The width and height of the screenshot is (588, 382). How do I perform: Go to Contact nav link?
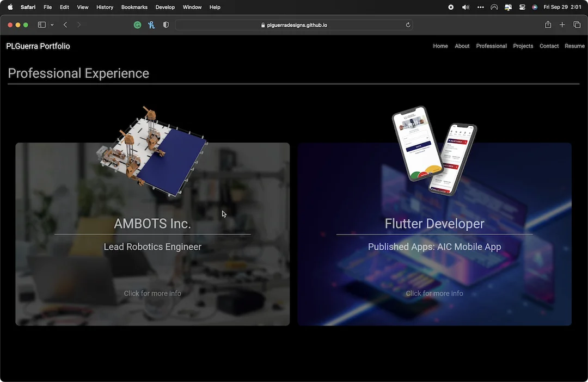(x=549, y=46)
